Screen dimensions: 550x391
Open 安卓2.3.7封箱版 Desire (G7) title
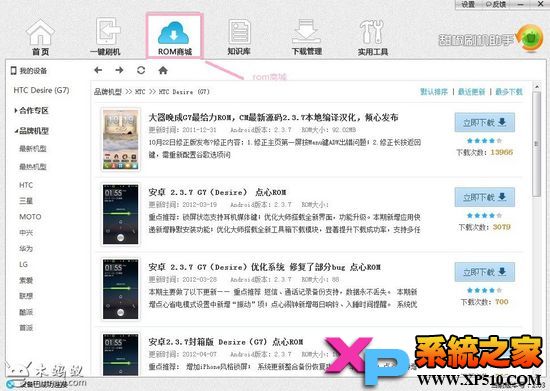pyautogui.click(x=226, y=342)
